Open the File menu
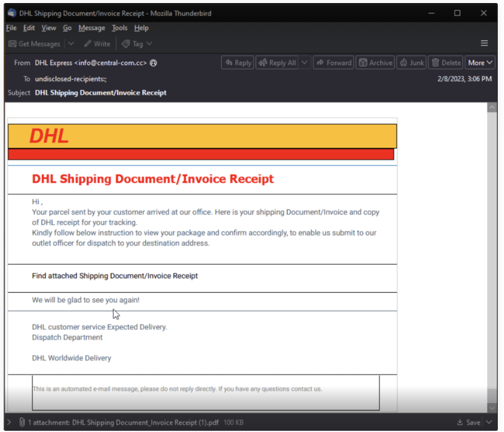Screen dimensions: 504x432 pos(11,28)
